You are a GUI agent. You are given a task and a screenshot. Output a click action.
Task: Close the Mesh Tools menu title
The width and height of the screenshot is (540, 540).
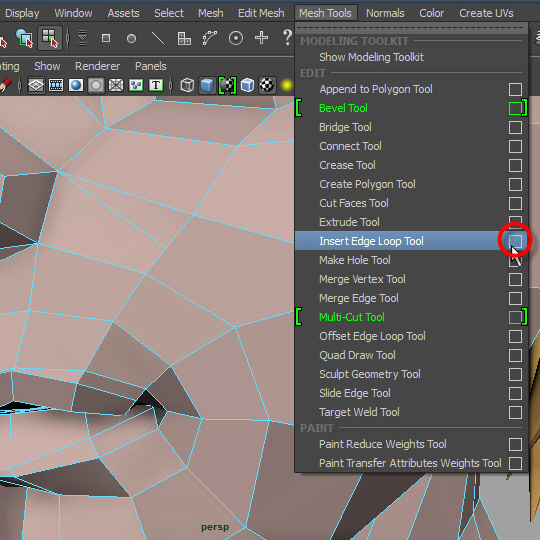[325, 13]
